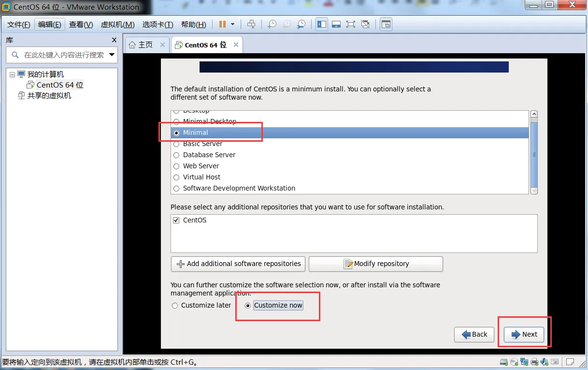This screenshot has width=588, height=370.
Task: Open the 查看(V) menu
Action: click(81, 25)
